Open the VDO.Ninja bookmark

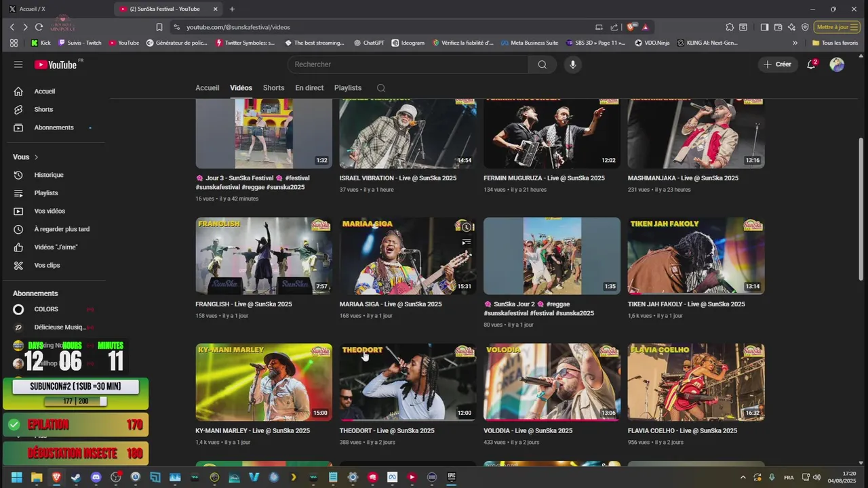click(652, 43)
